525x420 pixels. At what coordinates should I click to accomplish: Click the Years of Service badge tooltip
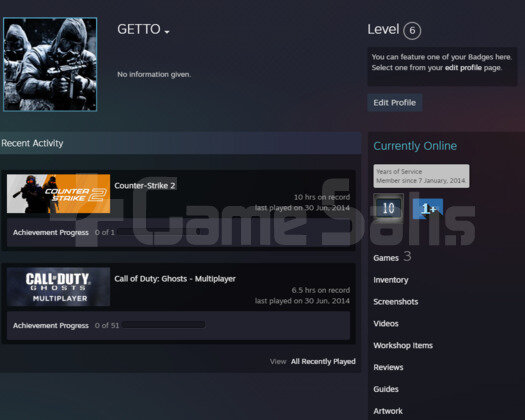(x=421, y=176)
